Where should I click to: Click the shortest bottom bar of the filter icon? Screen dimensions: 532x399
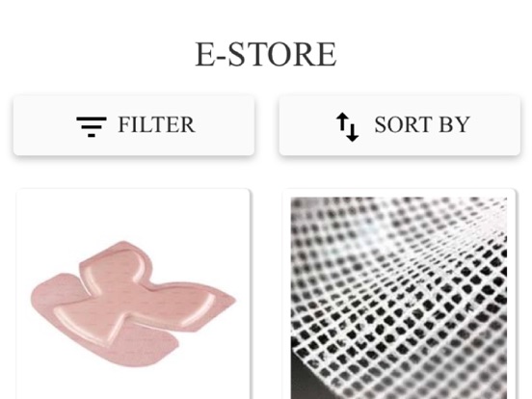tap(92, 135)
